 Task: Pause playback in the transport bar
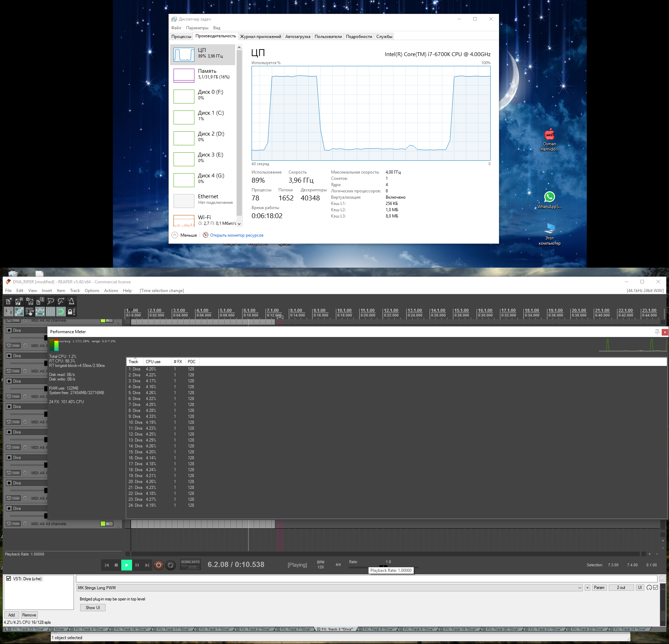point(137,565)
